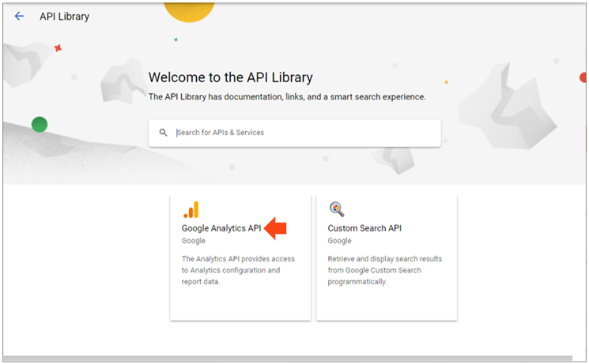Screen dimensions: 589x364
Task: Click the Custom Search magnifier icon
Action: click(337, 209)
